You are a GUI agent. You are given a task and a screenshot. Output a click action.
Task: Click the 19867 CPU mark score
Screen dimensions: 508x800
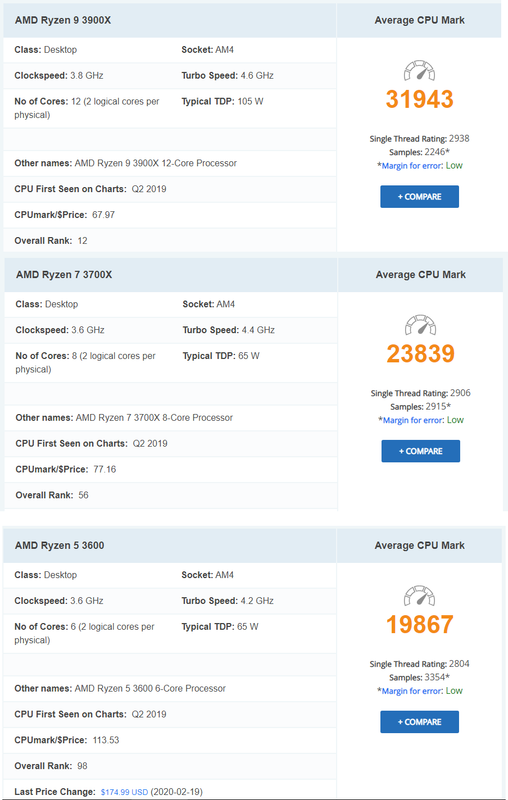419,624
